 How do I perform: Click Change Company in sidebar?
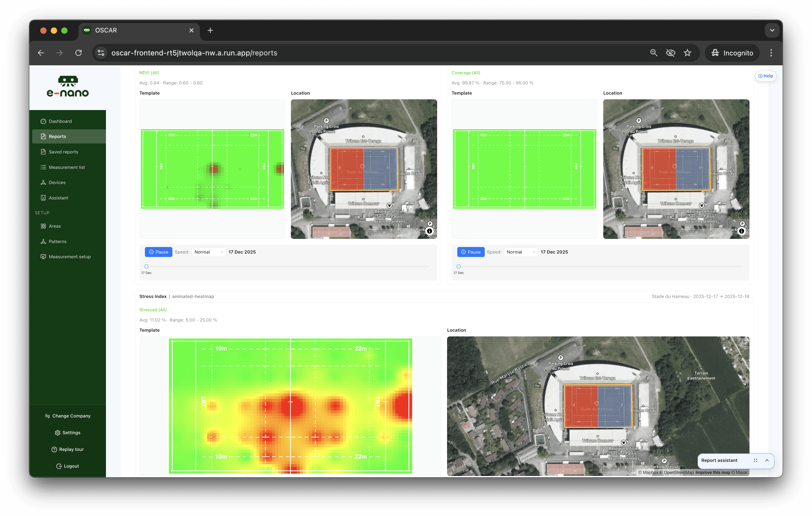68,416
